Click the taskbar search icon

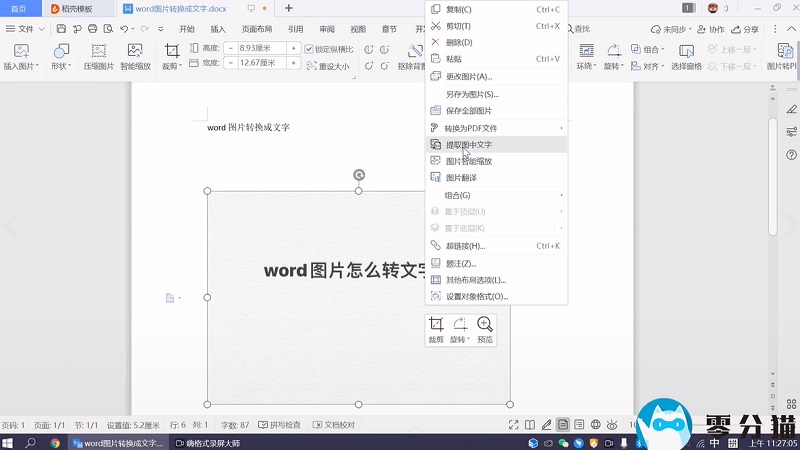(x=31, y=443)
